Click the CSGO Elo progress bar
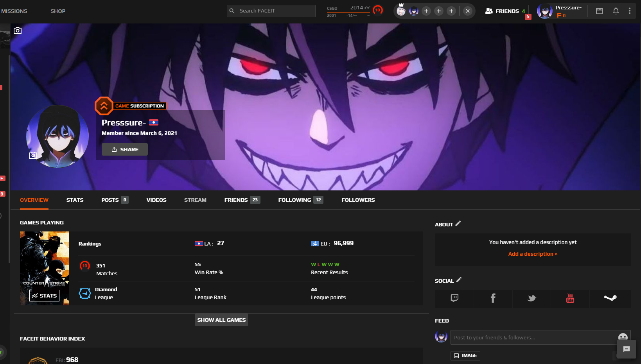This screenshot has height=364, width=641. point(348,12)
